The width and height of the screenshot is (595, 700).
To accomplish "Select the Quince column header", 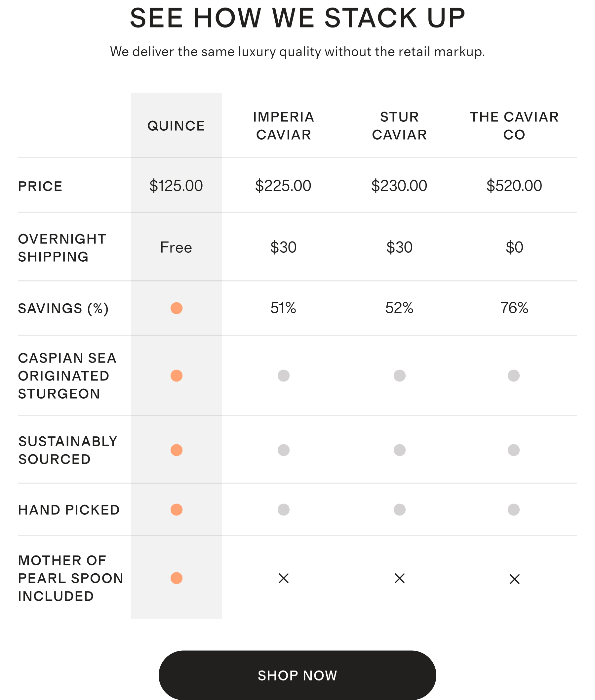I will coord(176,126).
